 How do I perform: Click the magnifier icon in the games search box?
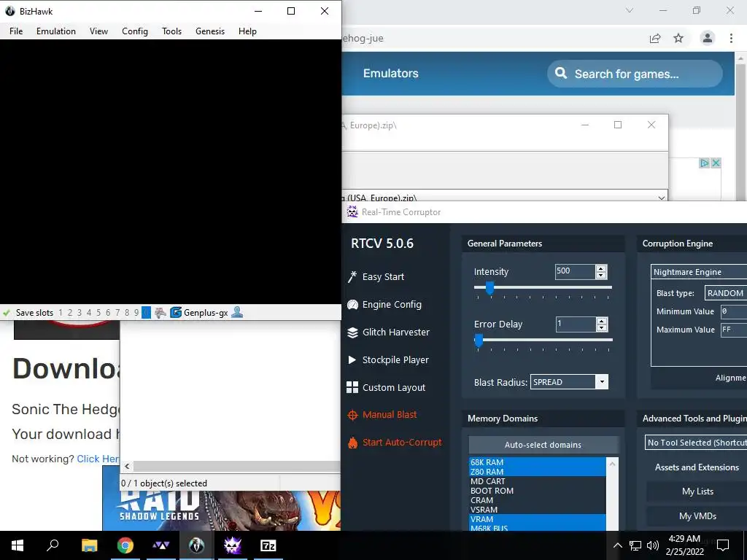click(561, 74)
